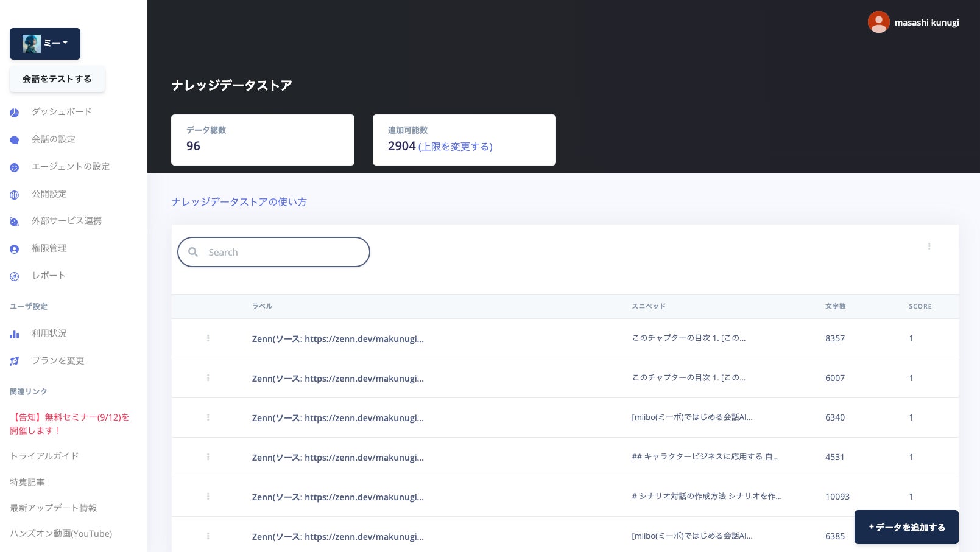
Task: Click the 会話の設定 chat bubble icon
Action: click(x=15, y=140)
